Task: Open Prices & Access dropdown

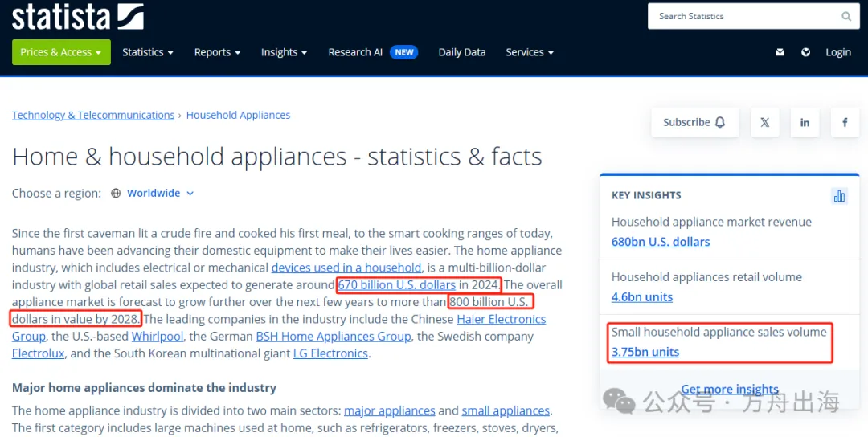Action: point(61,52)
